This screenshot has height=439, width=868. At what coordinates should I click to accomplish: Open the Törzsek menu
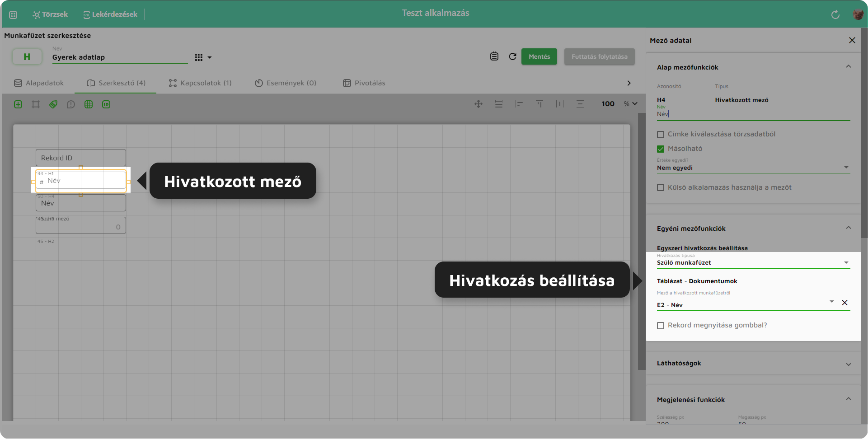(50, 14)
